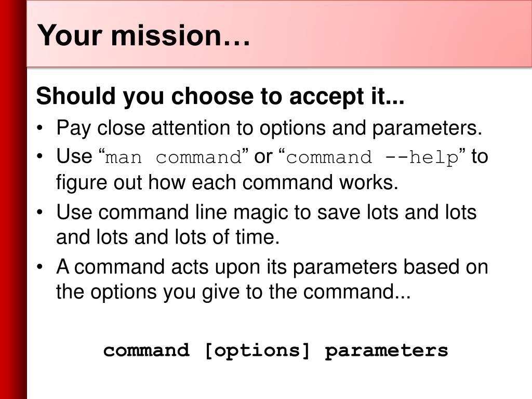Click the 'Your mission…' slide title
This screenshot has height=399, width=532.
[x=143, y=35]
